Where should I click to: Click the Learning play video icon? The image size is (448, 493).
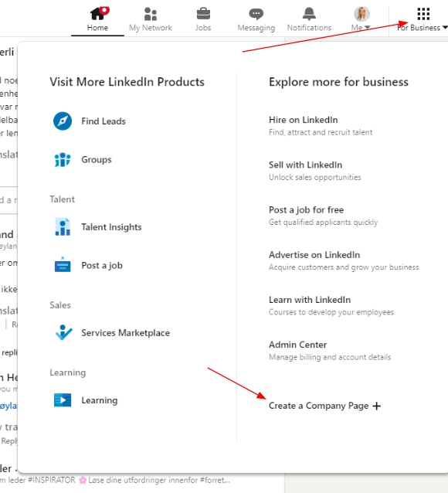(63, 400)
